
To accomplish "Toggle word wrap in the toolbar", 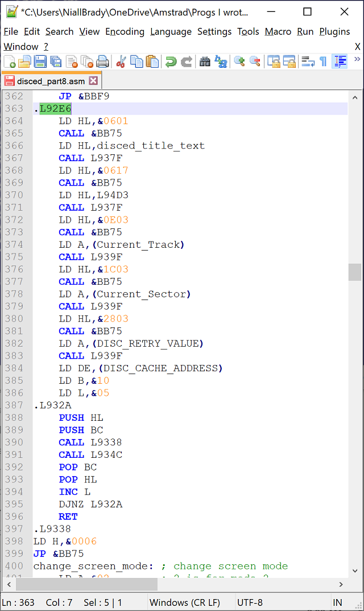I will pos(308,61).
